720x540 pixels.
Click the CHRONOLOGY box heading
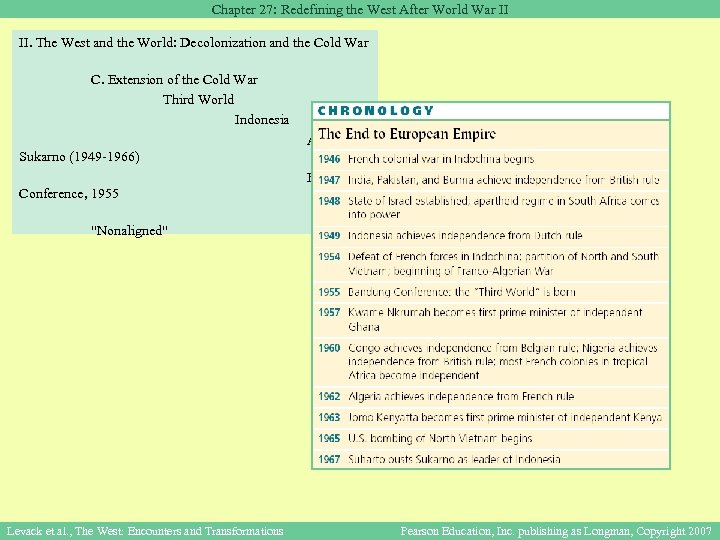(376, 111)
